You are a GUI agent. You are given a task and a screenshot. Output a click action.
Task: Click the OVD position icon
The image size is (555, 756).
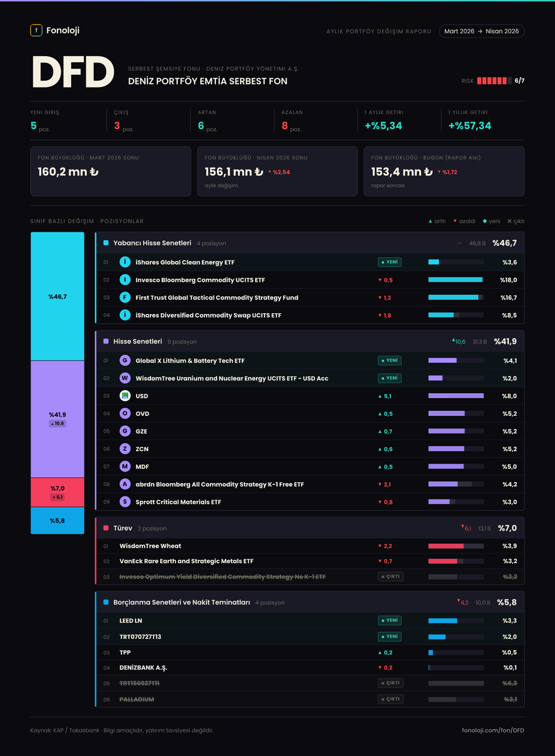point(125,413)
